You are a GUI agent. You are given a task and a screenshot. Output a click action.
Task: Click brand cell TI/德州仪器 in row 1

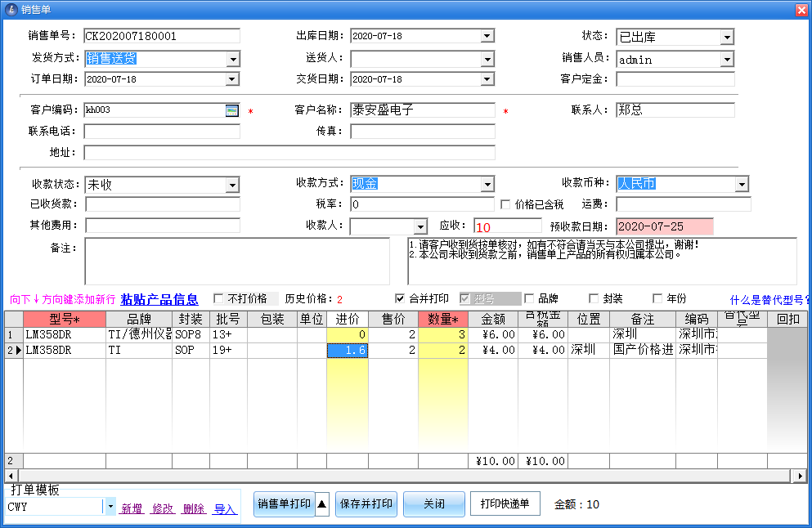[x=139, y=335]
